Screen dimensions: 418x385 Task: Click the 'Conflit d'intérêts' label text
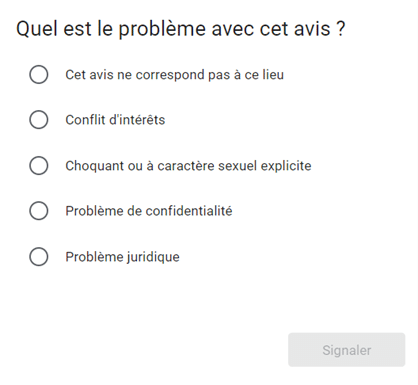click(x=115, y=120)
